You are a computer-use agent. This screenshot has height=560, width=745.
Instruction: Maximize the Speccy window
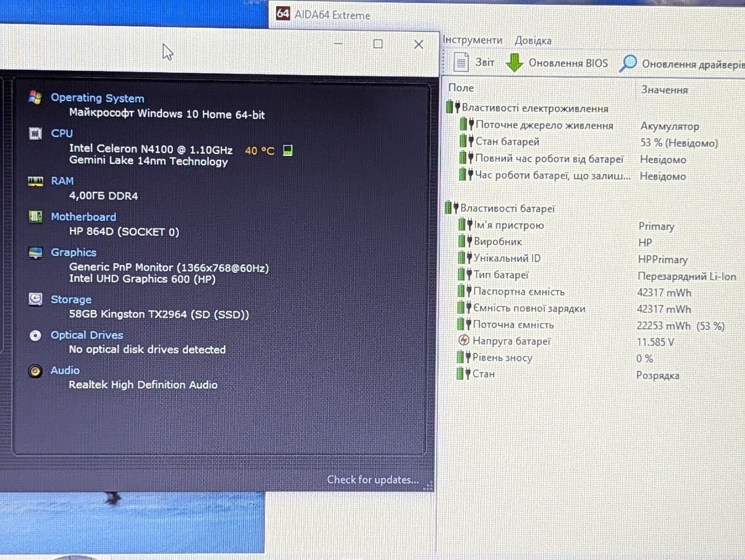click(378, 44)
